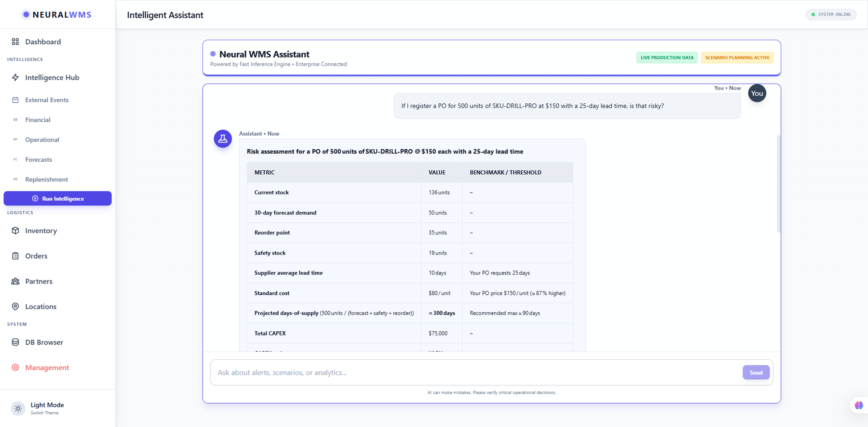Click the chat conversation scrollbar
868x427 pixels.
[x=779, y=184]
